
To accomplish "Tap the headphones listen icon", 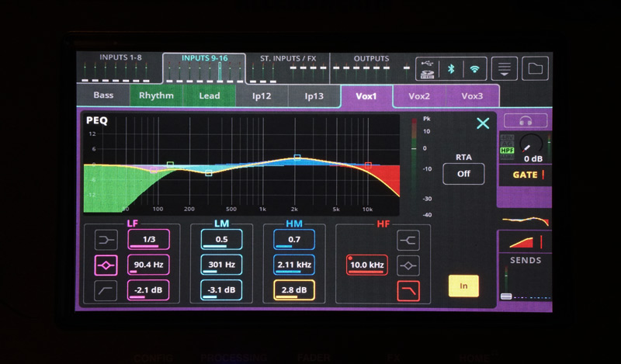I will 526,121.
